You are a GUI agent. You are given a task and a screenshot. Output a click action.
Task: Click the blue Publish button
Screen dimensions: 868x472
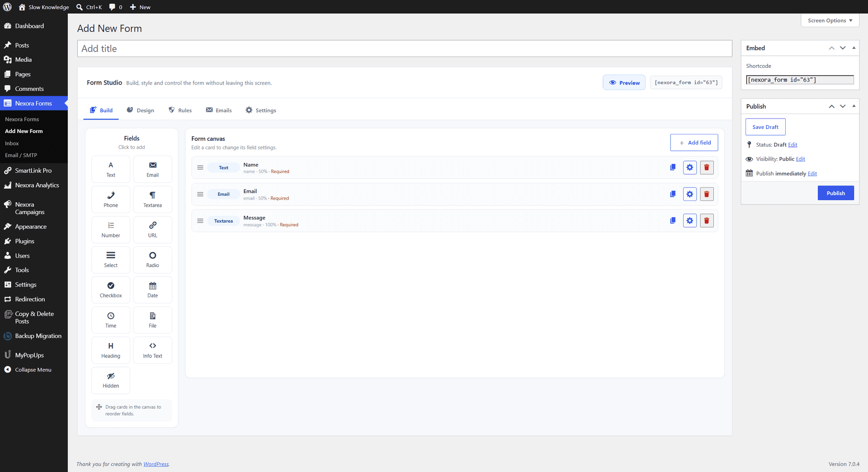click(x=835, y=193)
